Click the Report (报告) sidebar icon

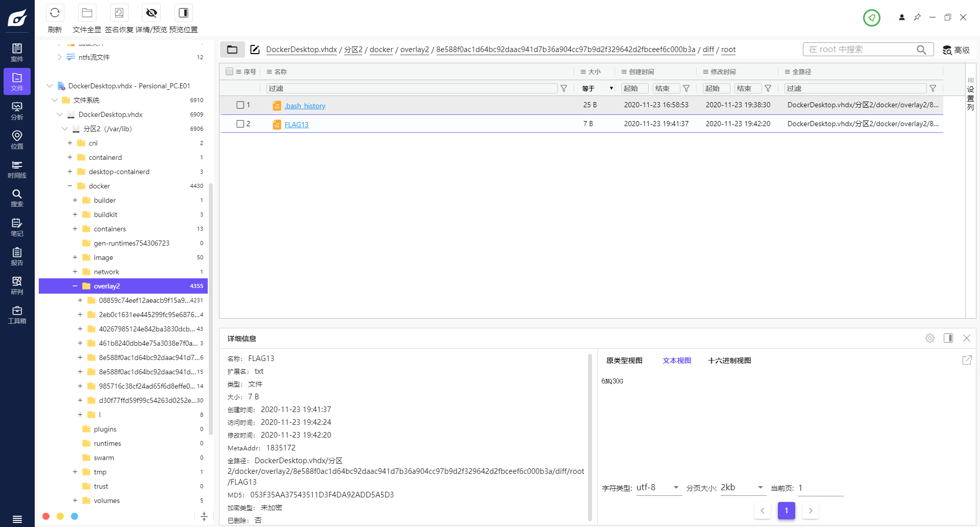pos(17,256)
